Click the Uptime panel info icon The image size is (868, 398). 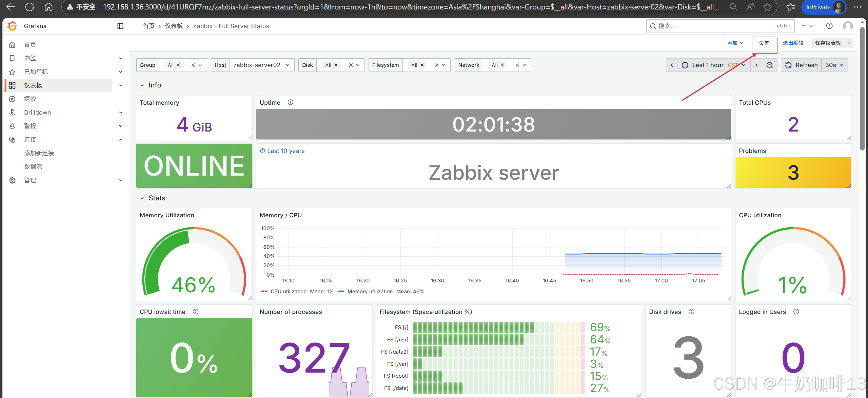291,102
